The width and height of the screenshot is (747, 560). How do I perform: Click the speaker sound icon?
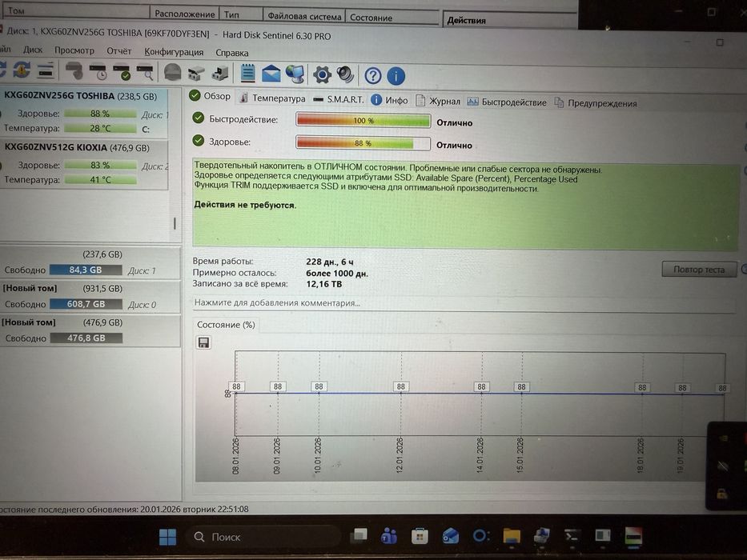(x=345, y=74)
